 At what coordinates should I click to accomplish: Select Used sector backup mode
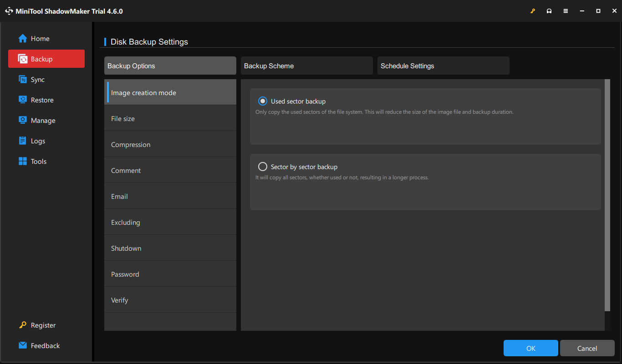pyautogui.click(x=262, y=101)
